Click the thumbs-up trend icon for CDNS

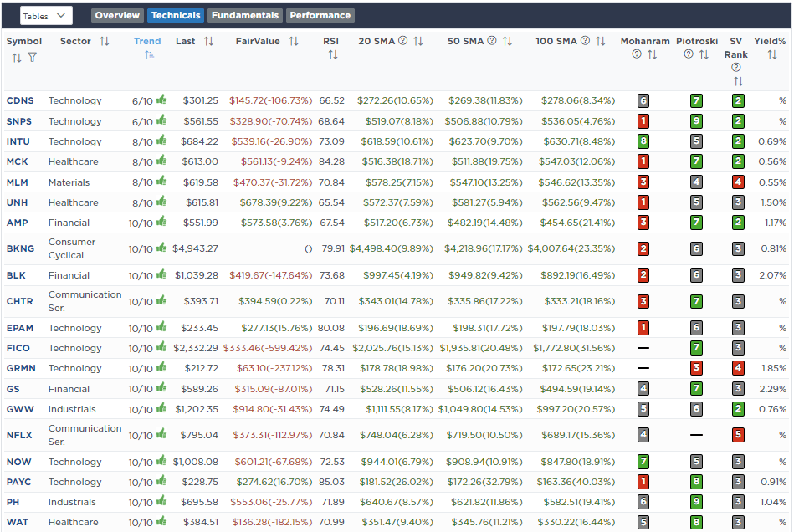click(161, 100)
